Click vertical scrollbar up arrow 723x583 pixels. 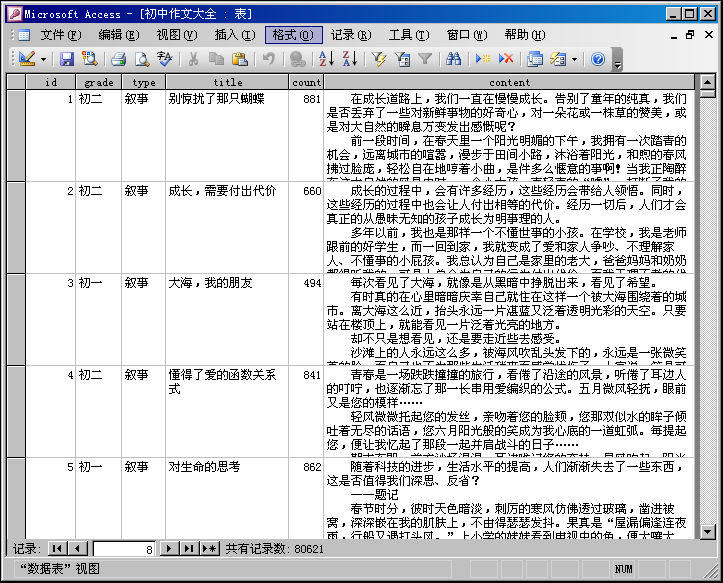coord(707,83)
